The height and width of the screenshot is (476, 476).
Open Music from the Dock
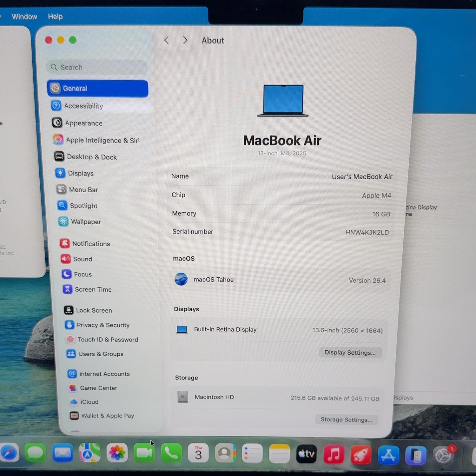point(334,455)
